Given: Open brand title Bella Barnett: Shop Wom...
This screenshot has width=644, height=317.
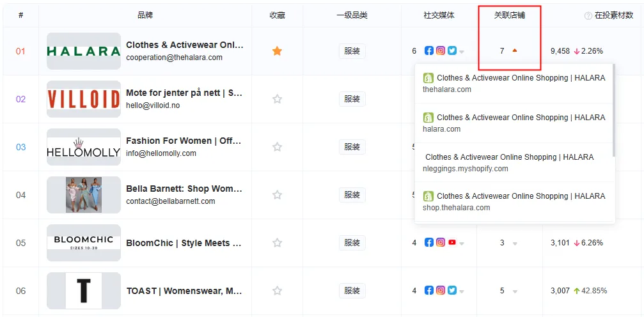Looking at the screenshot, I should coord(184,189).
